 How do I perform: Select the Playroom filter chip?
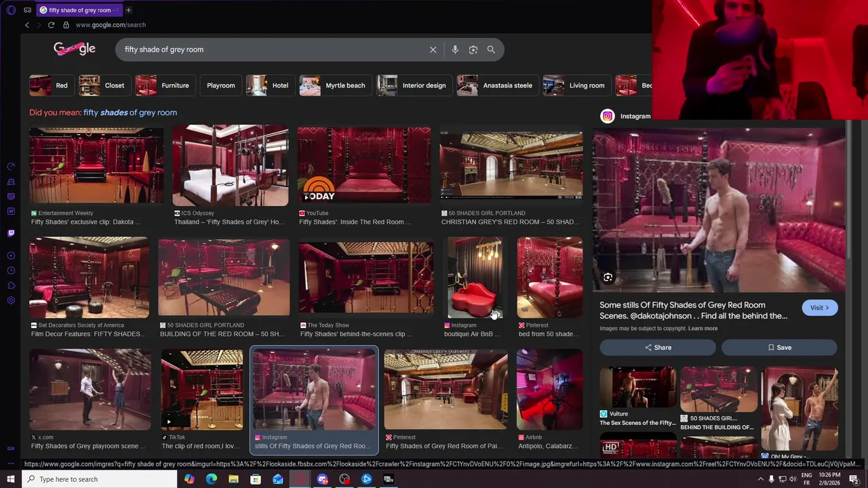(220, 85)
